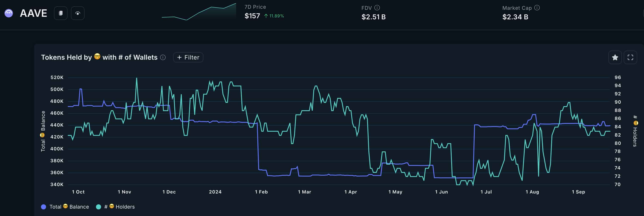Copy the AAVE token address
Viewport: 644px width, 216px height.
click(61, 13)
